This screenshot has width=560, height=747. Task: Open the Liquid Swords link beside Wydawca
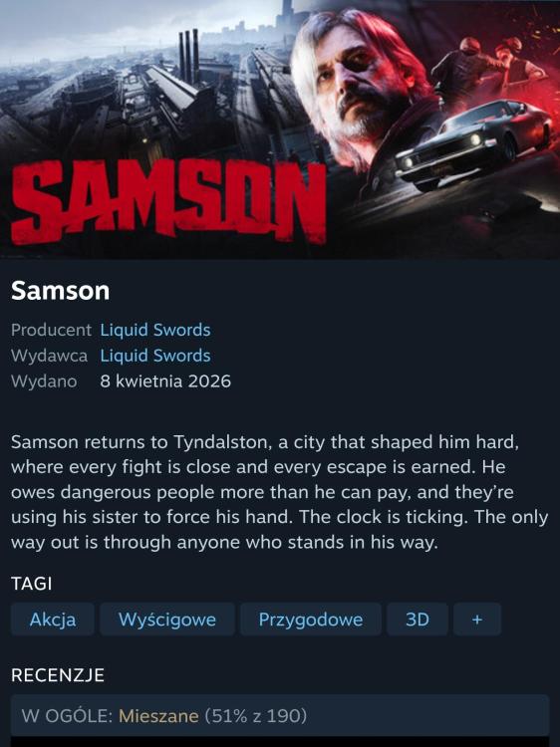point(154,356)
